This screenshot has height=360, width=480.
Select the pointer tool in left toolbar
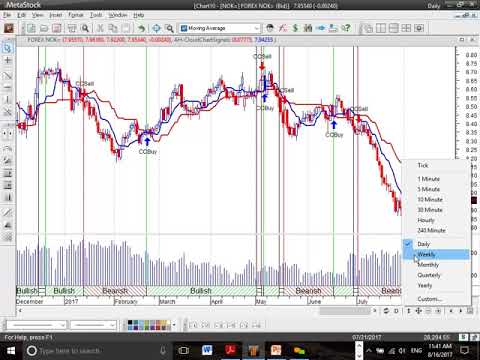point(7,48)
